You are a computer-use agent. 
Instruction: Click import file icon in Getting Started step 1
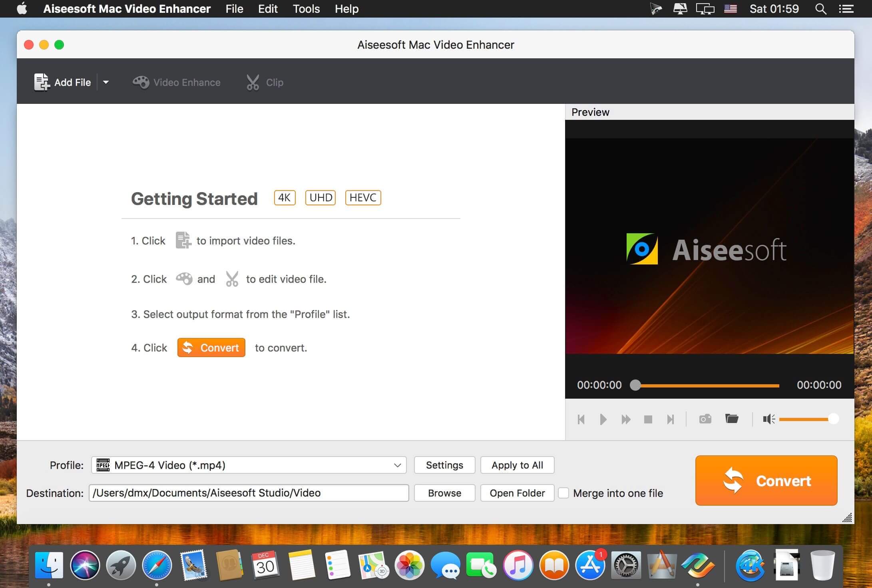tap(183, 240)
